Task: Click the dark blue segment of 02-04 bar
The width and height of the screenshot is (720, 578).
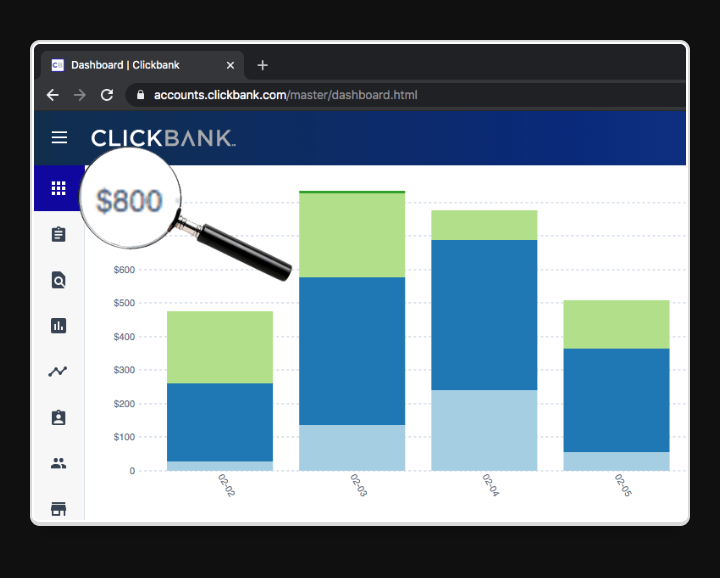Action: click(484, 314)
